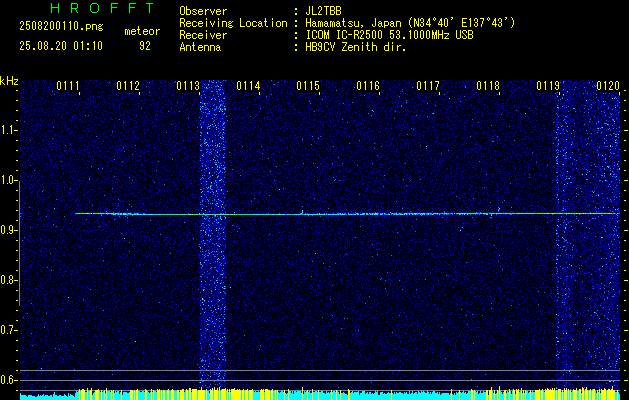Click the Receiving Location label
The width and height of the screenshot is (629, 400).
(x=233, y=23)
